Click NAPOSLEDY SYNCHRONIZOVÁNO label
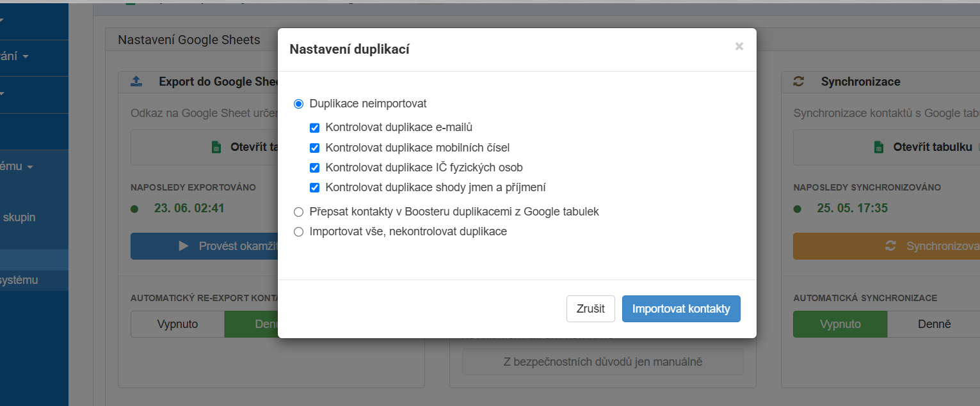Image resolution: width=980 pixels, height=406 pixels. [x=867, y=187]
